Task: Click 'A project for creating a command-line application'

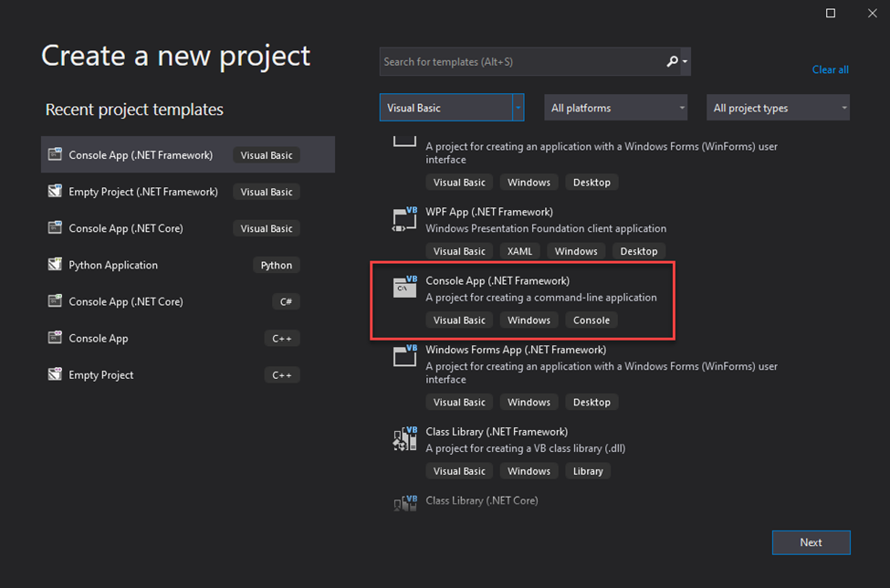Action: click(541, 298)
